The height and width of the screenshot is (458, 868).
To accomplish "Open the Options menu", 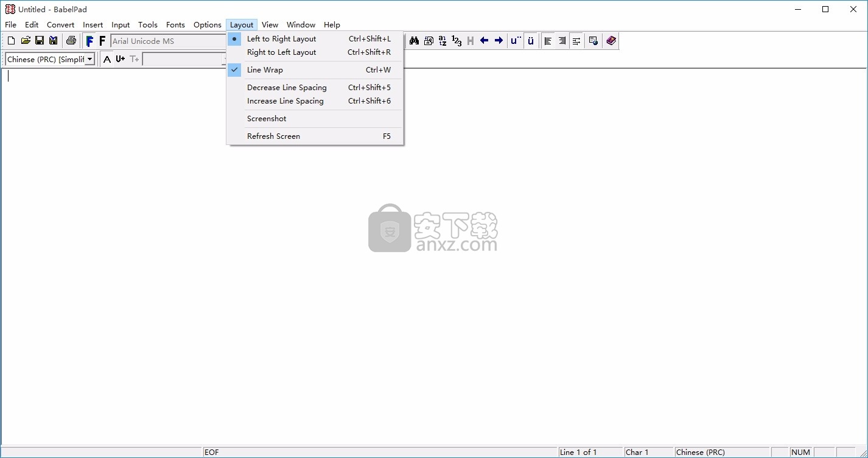I will pos(208,24).
